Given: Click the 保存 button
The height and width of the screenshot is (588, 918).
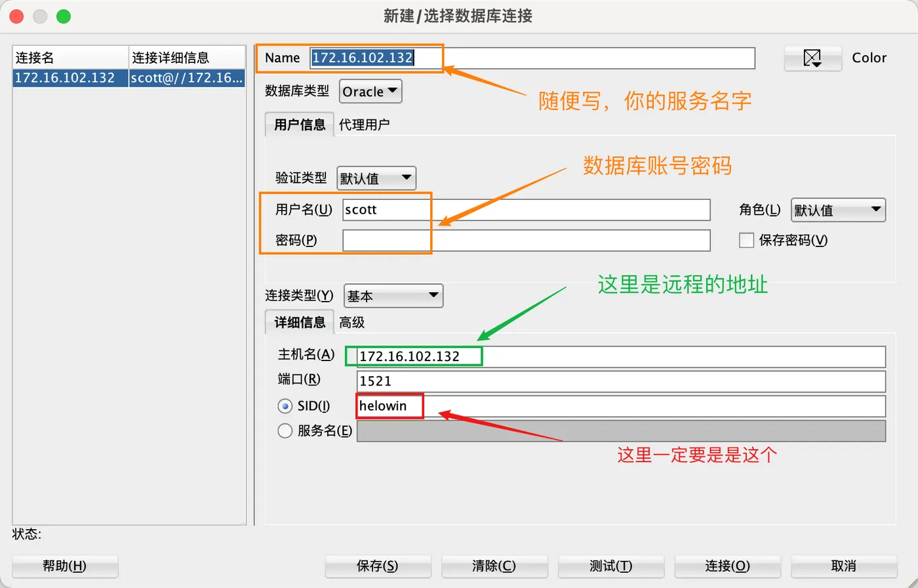Looking at the screenshot, I should pos(378,566).
